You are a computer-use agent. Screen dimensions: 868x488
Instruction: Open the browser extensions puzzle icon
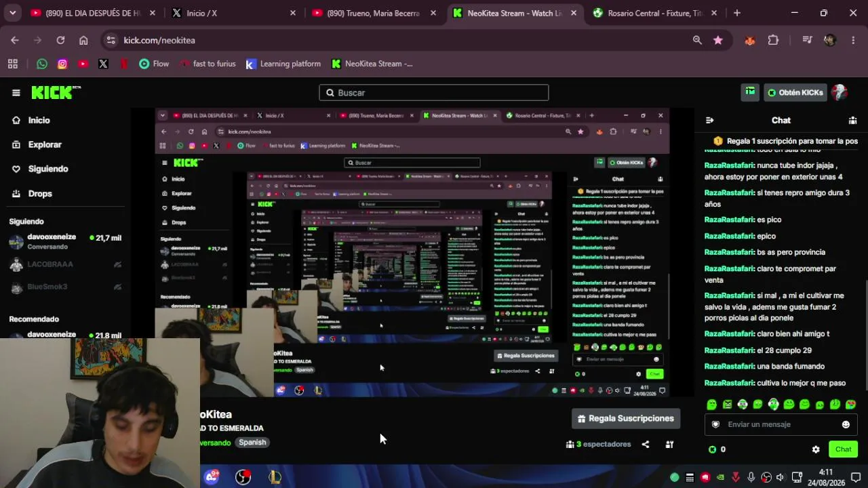coord(773,40)
